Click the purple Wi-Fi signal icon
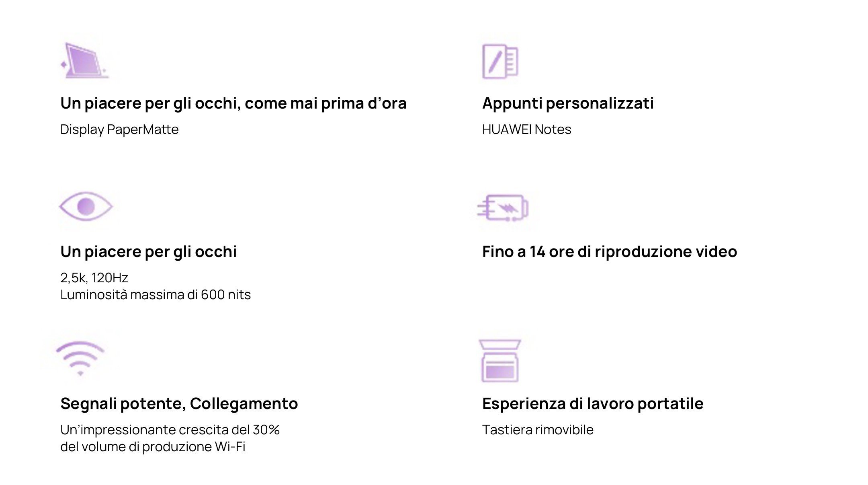This screenshot has height=485, width=868. (x=80, y=358)
